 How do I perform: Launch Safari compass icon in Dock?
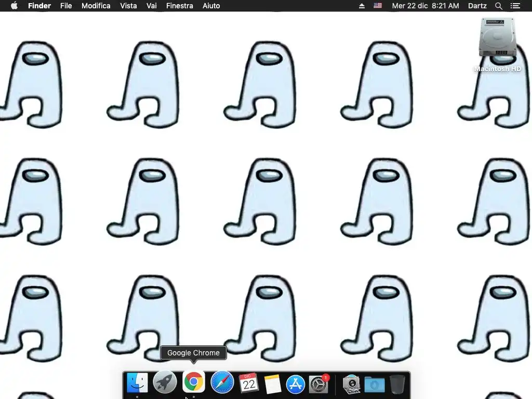pos(222,382)
